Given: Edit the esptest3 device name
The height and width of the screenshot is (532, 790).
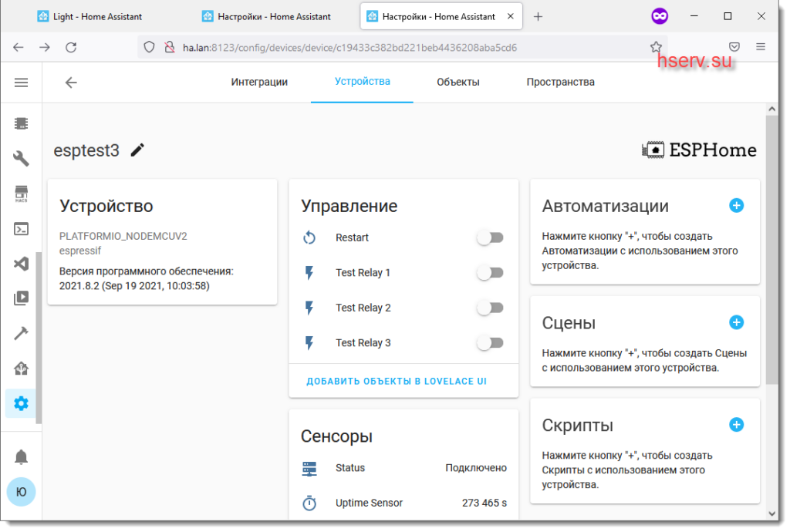Looking at the screenshot, I should tap(137, 150).
